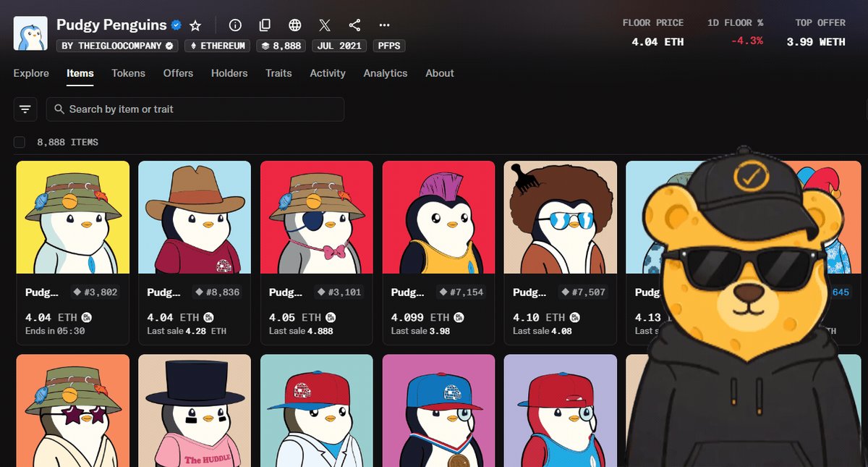Open the blue cap penguin with medal
868x467 pixels.
point(438,411)
